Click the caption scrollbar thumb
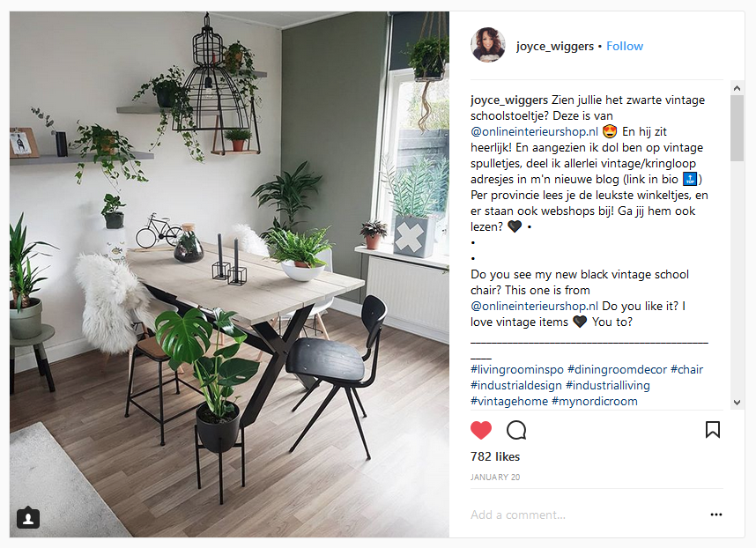The width and height of the screenshot is (756, 548). point(737,128)
